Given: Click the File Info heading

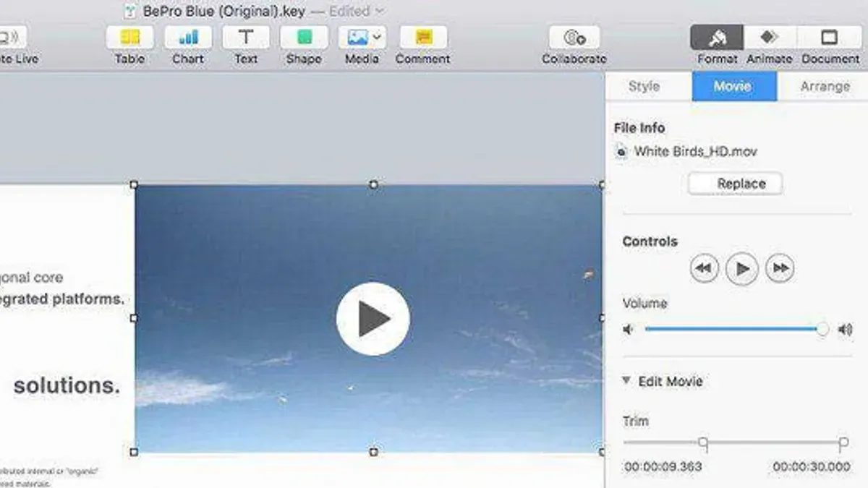Looking at the screenshot, I should tap(639, 128).
